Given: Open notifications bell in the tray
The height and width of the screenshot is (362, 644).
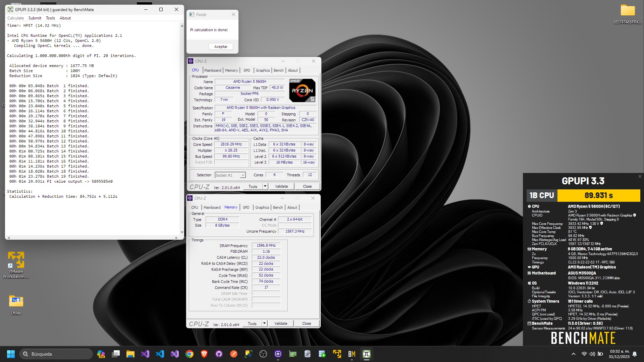Looking at the screenshot, I should pos(635,354).
